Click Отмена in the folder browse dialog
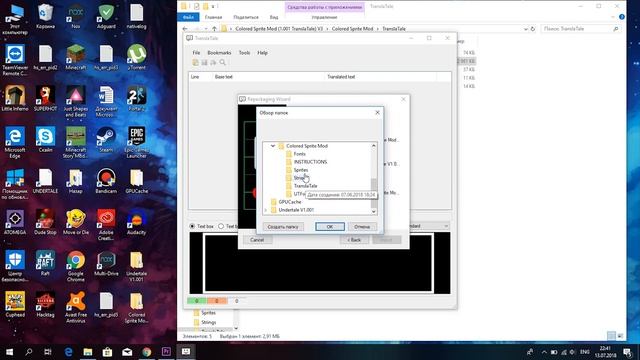 pyautogui.click(x=362, y=227)
